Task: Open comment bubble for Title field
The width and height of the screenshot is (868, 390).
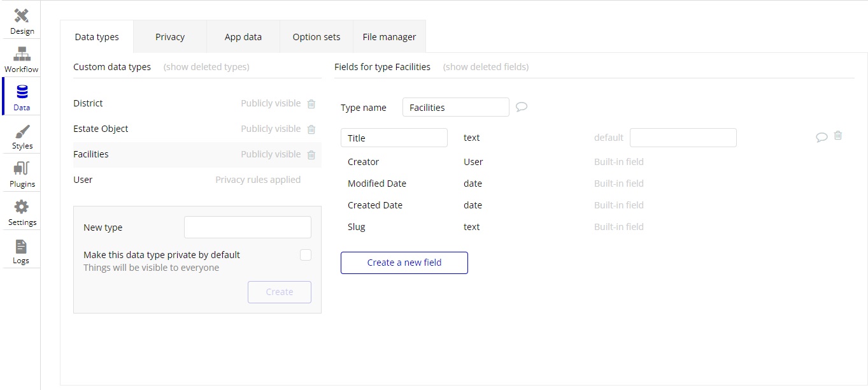Action: pyautogui.click(x=822, y=137)
